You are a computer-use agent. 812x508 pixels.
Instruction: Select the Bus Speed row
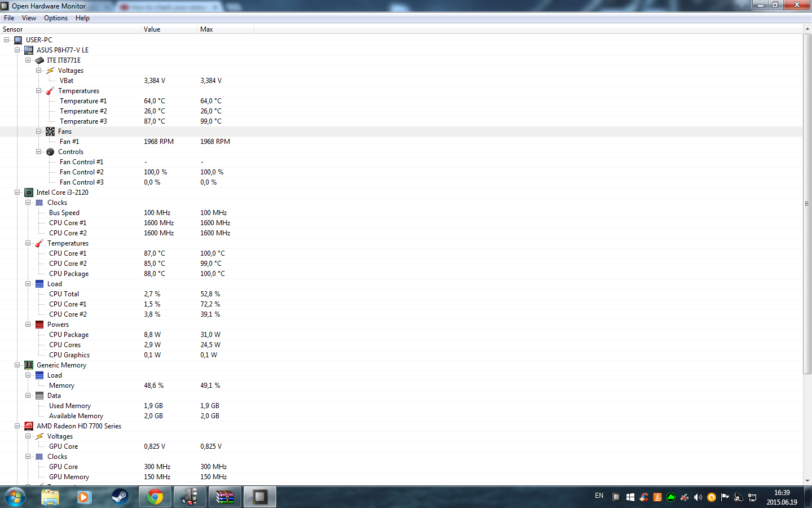tap(401, 213)
